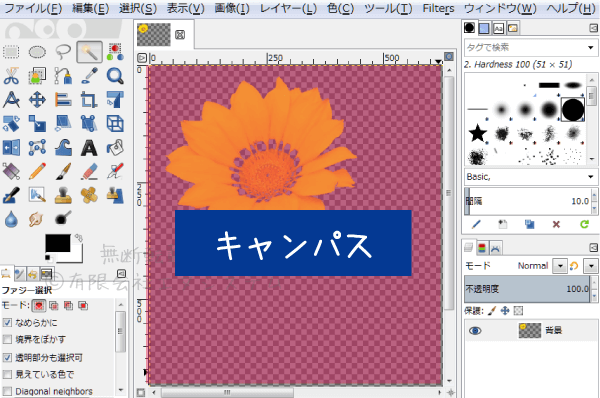Open the layers panel configuration menu arrow
600x398 pixels.
pyautogui.click(x=593, y=248)
